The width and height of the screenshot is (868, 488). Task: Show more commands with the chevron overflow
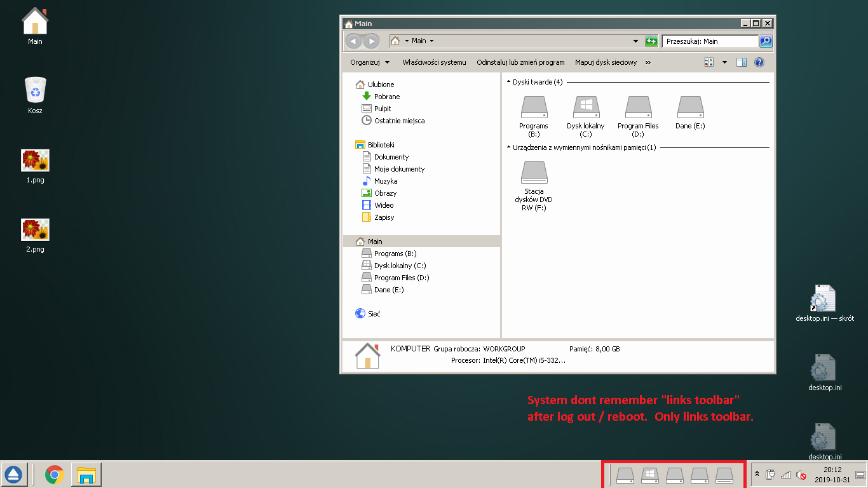coord(648,62)
